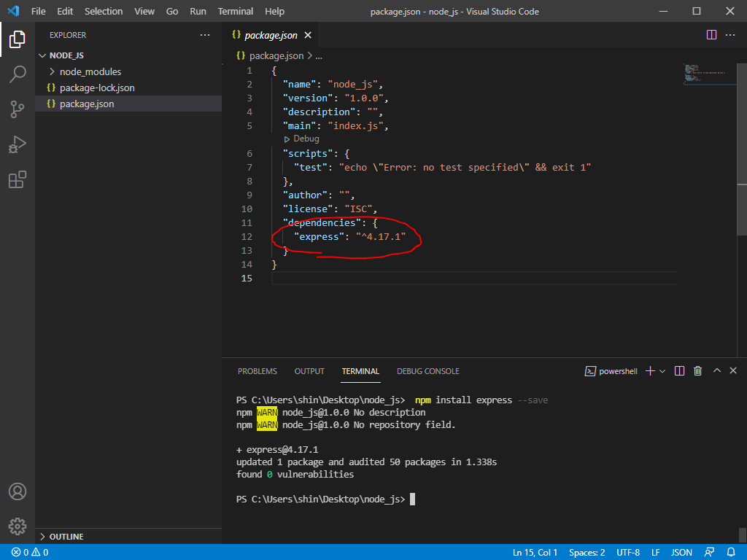747x560 pixels.
Task: Open the launch profile dropdown arrow
Action: click(662, 371)
